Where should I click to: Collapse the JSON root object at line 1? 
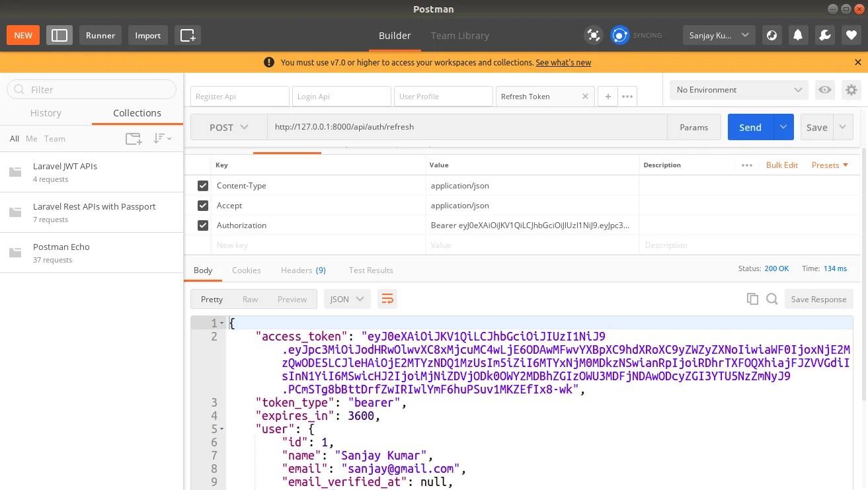[221, 323]
